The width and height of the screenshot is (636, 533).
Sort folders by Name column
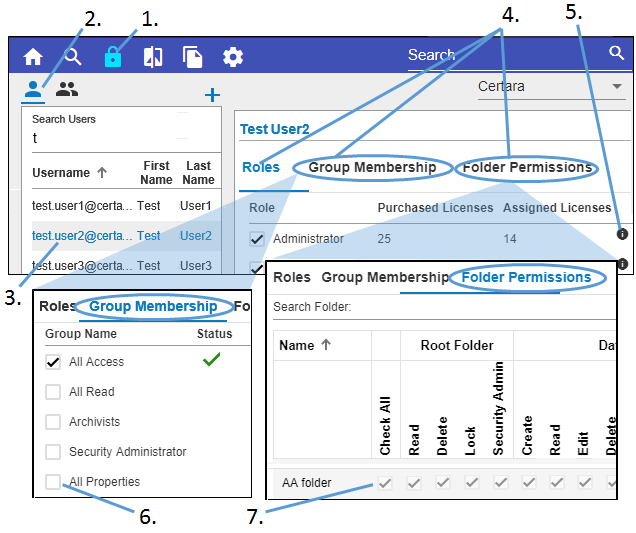pos(305,346)
